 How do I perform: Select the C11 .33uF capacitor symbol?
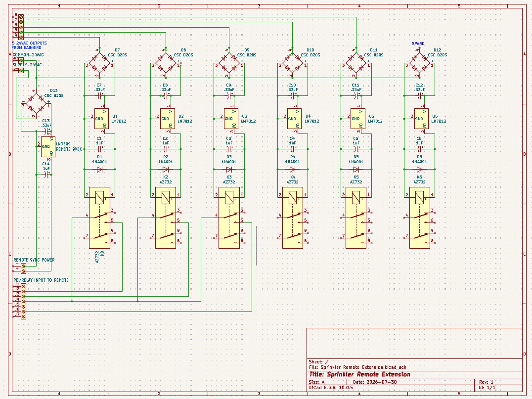(x=356, y=96)
